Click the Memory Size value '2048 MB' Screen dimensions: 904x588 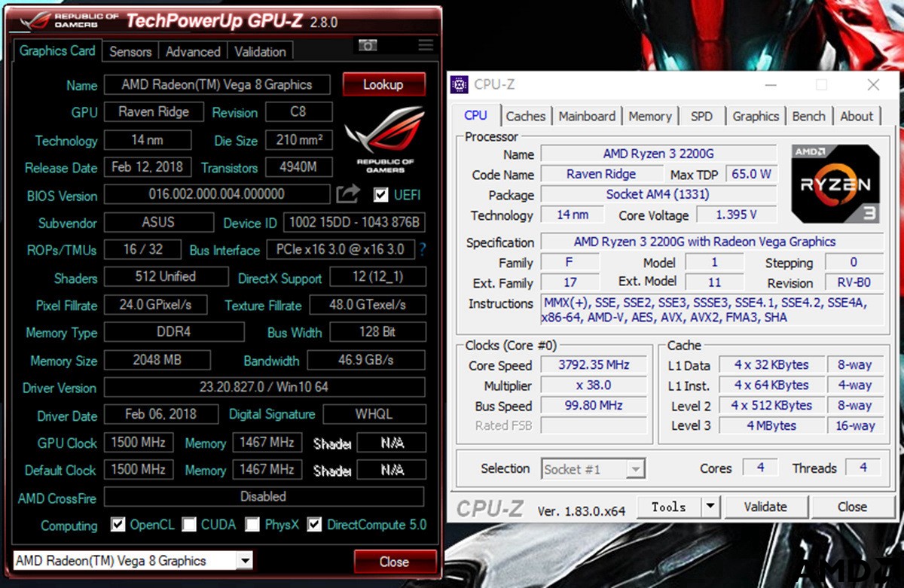157,360
